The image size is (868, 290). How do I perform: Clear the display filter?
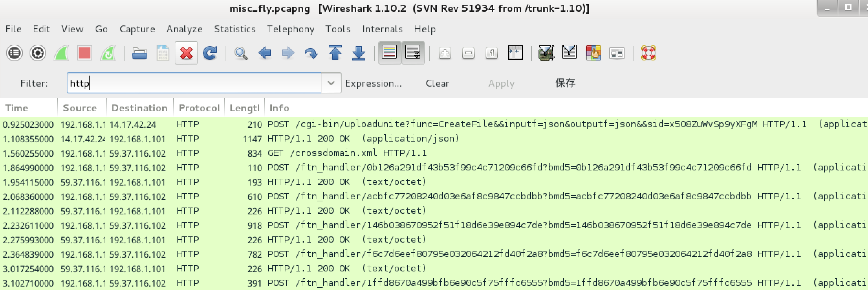click(x=437, y=83)
